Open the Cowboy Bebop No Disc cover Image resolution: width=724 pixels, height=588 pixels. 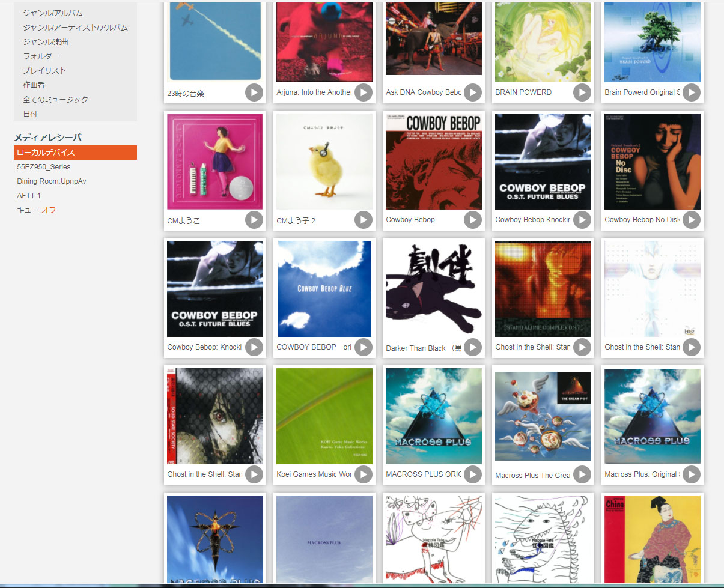click(653, 162)
